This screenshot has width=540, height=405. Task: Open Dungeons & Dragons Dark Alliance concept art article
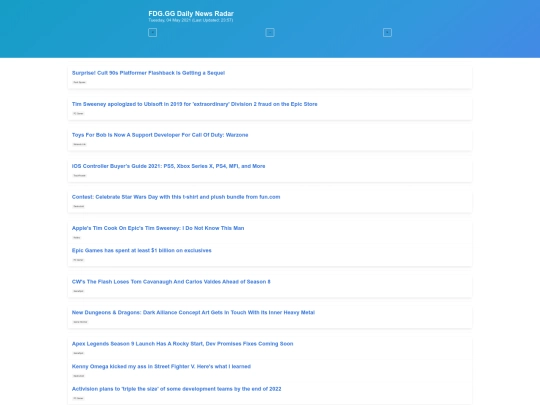(x=193, y=312)
